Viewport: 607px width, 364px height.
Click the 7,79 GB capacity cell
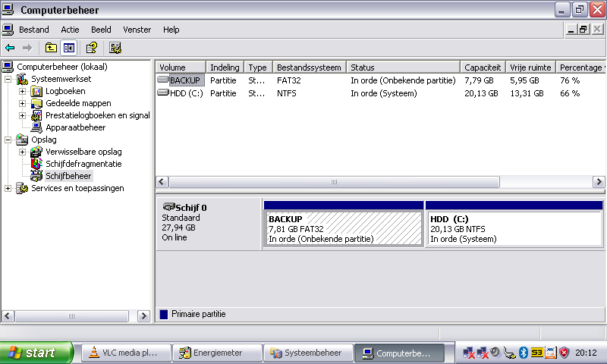[x=480, y=80]
